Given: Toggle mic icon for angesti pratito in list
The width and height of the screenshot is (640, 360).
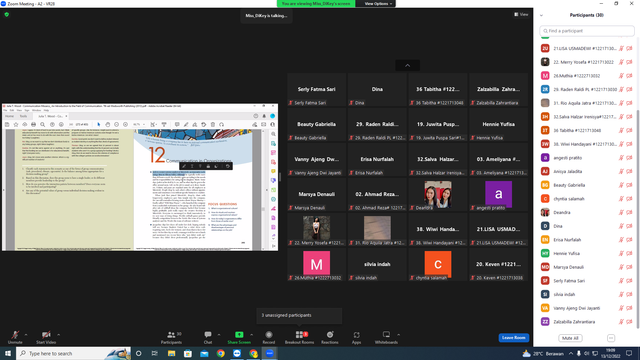Looking at the screenshot, I should [621, 158].
